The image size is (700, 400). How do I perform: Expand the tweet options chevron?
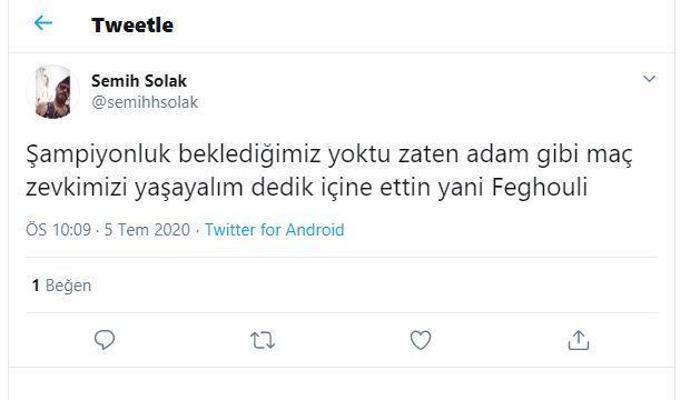click(649, 79)
